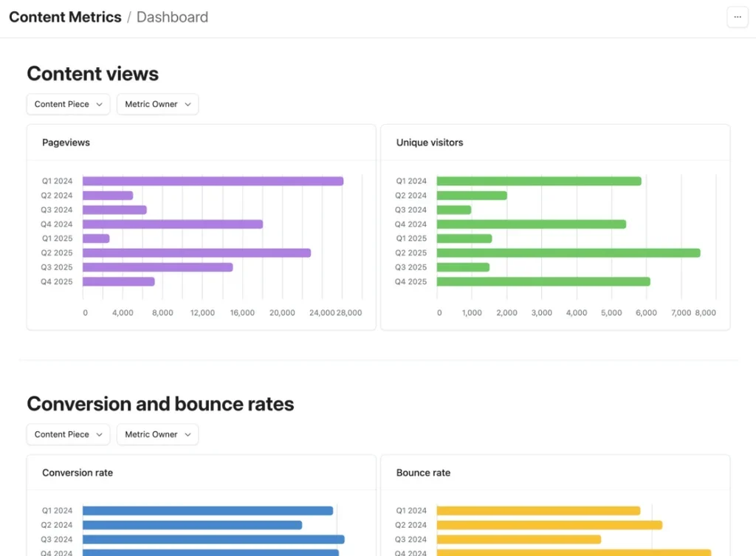756x556 pixels.
Task: Select the Q4 2024 purple Pageviews bar
Action: [x=173, y=224]
